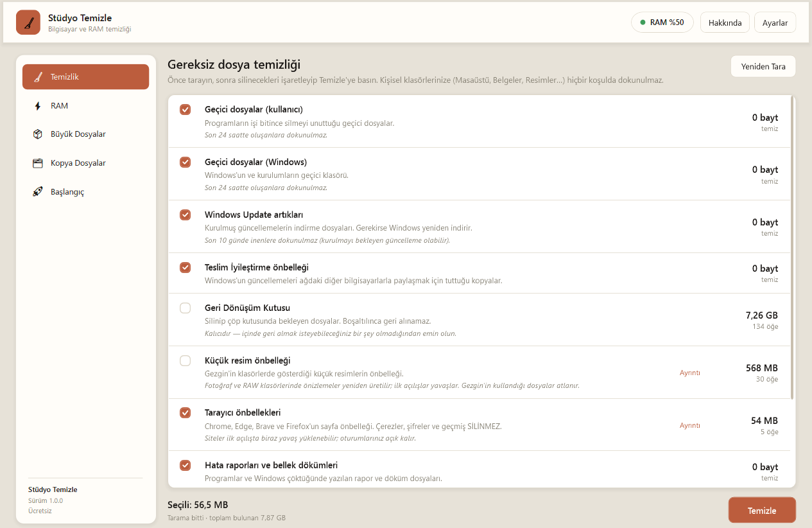Click the Kopya Dosyalar window icon

point(38,163)
